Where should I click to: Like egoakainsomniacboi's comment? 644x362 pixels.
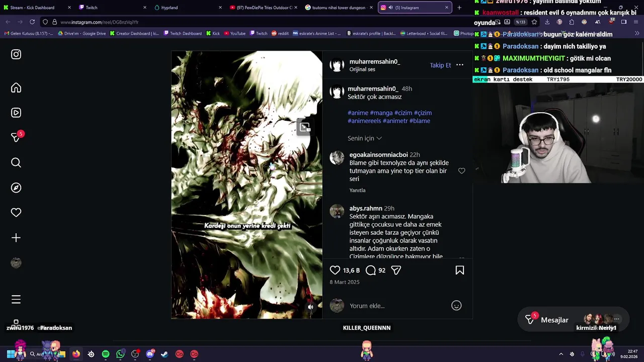[x=461, y=171]
